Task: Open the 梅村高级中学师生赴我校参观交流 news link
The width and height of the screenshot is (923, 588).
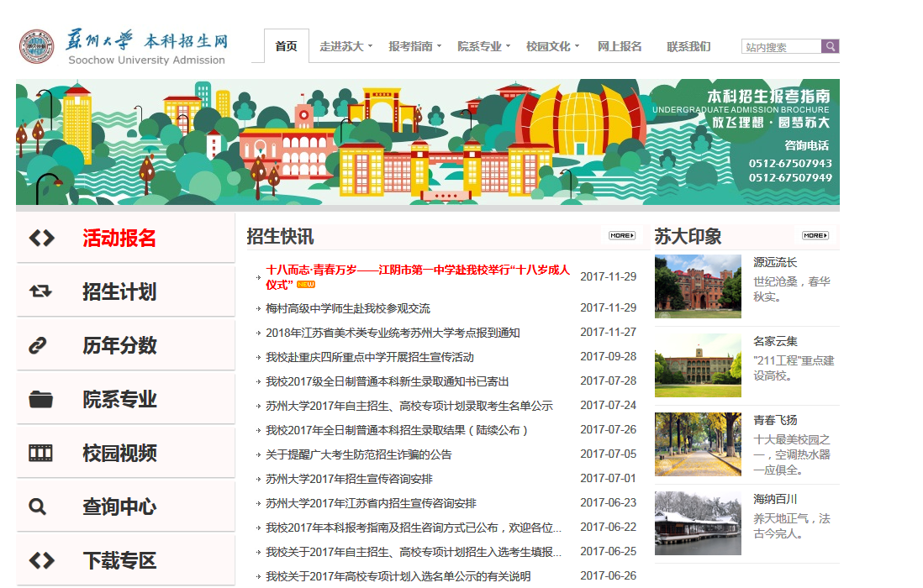Action: [347, 308]
